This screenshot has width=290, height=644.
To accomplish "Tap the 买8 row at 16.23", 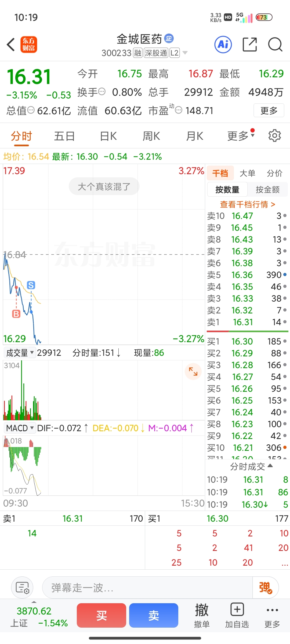I will coord(247,424).
